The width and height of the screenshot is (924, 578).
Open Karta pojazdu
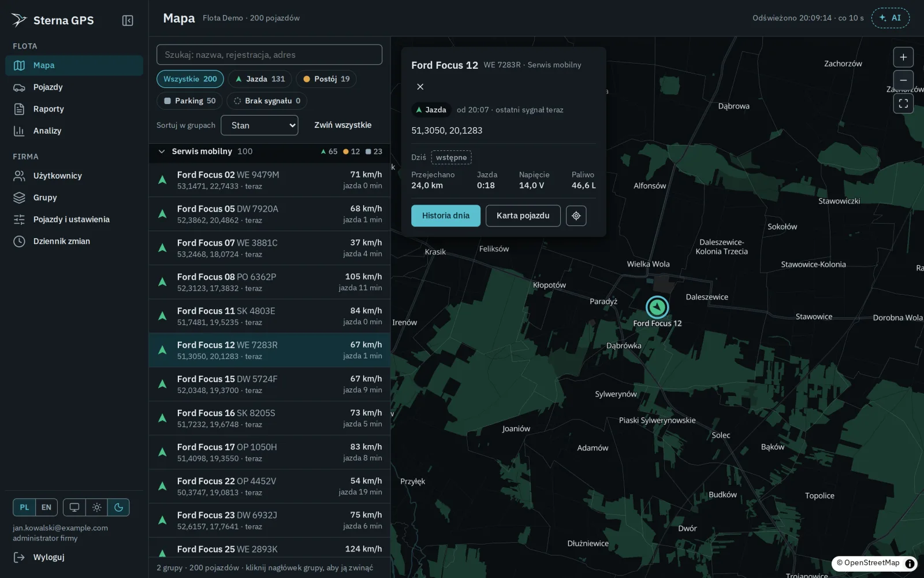(x=523, y=216)
